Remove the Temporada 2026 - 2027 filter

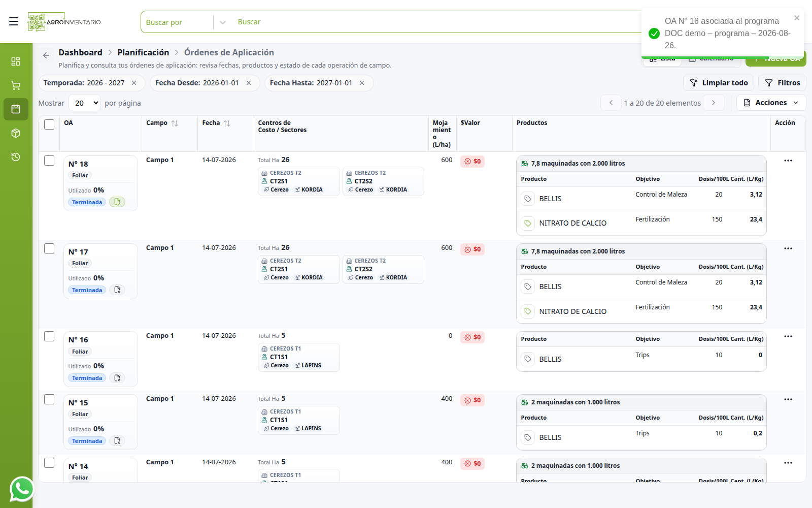pos(134,83)
